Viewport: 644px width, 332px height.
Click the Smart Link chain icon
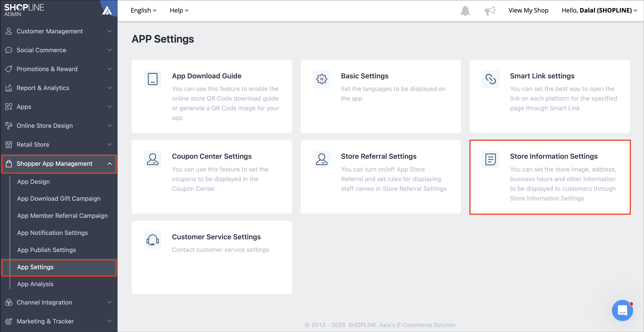pyautogui.click(x=490, y=79)
